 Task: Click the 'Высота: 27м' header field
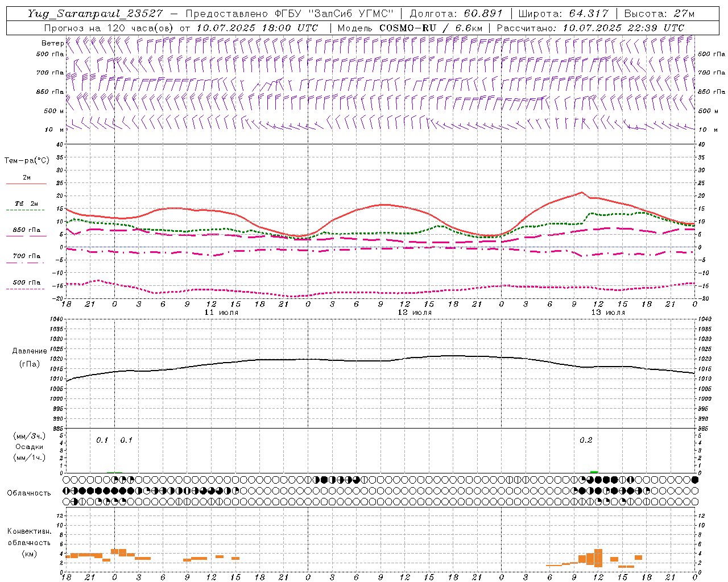pos(659,13)
